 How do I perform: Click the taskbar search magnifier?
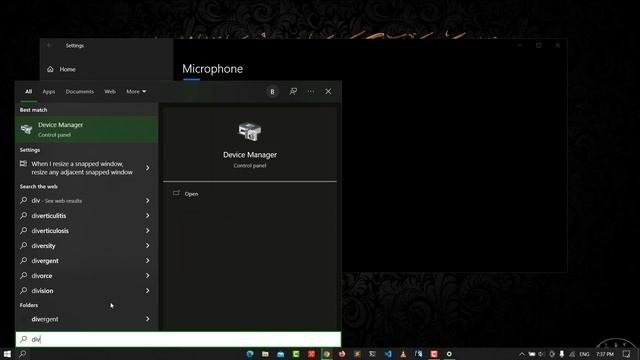(x=23, y=354)
